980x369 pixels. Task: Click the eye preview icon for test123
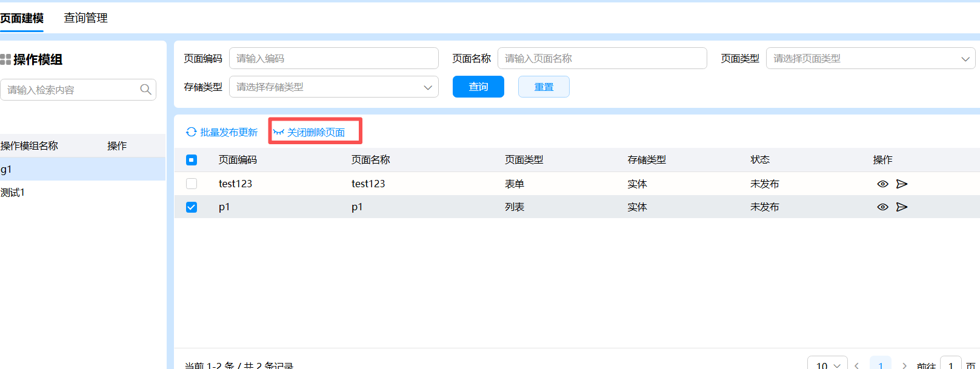(x=882, y=184)
